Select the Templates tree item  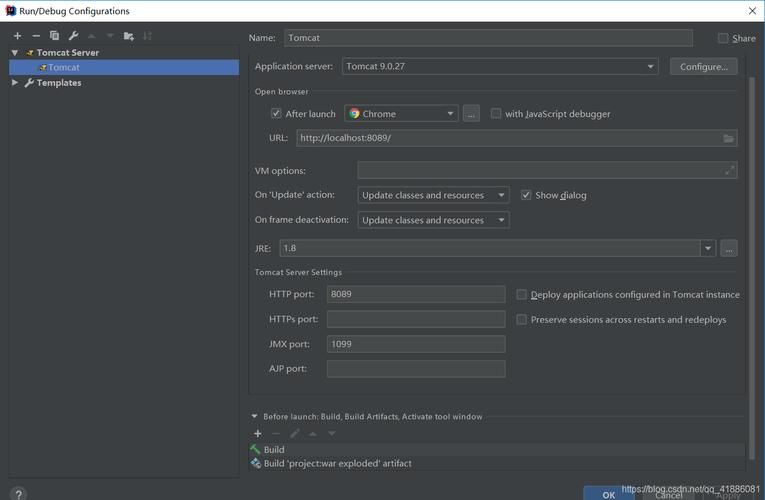59,83
